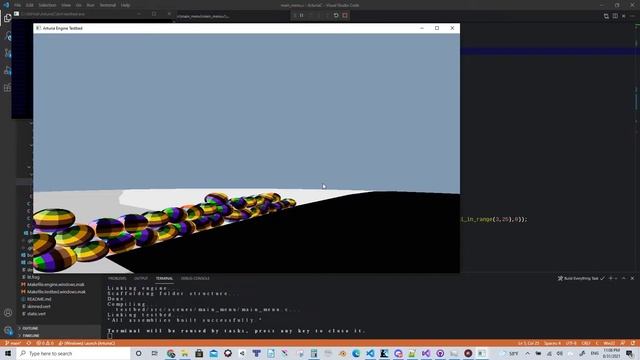
Task: Click the Windows Launch debug configuration in status bar
Action: [x=87, y=343]
